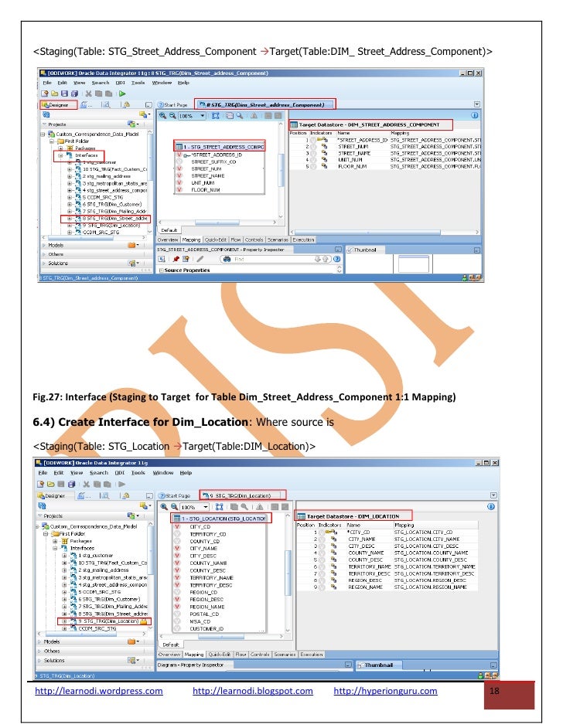The width and height of the screenshot is (563, 728).
Task: Expand Others accordion in lower navigator
Action: [x=39, y=651]
